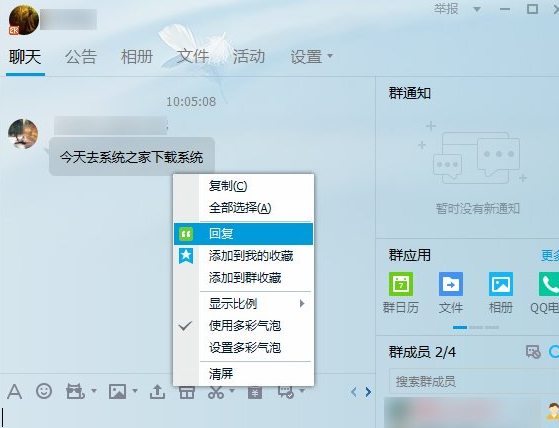Select first page indicator under 群应用

(460, 327)
